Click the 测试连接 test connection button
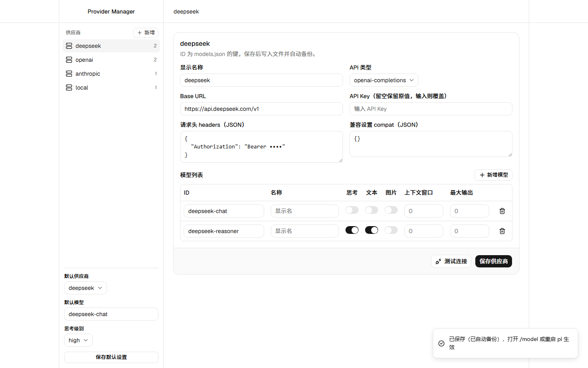Image resolution: width=588 pixels, height=368 pixels. pyautogui.click(x=451, y=261)
